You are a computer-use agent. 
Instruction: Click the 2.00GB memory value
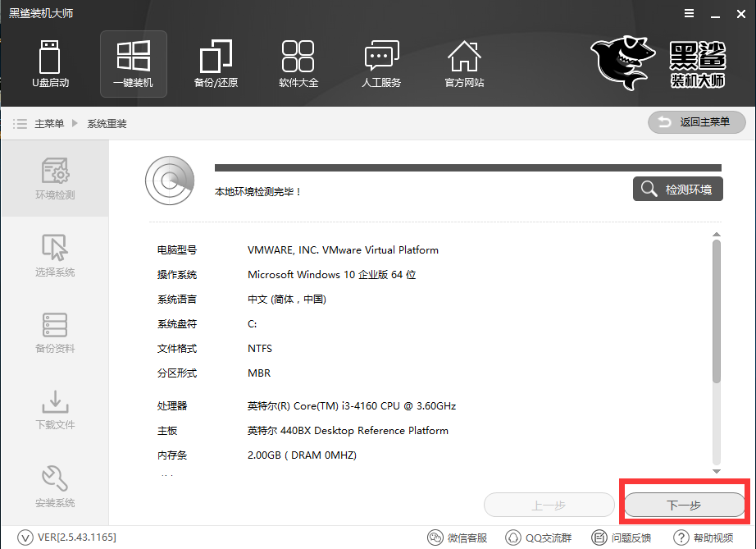303,455
